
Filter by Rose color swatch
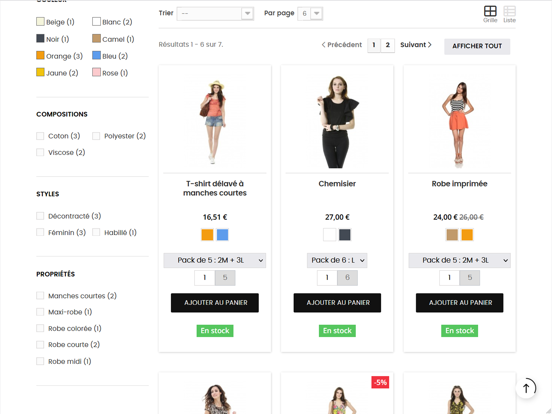tap(96, 72)
